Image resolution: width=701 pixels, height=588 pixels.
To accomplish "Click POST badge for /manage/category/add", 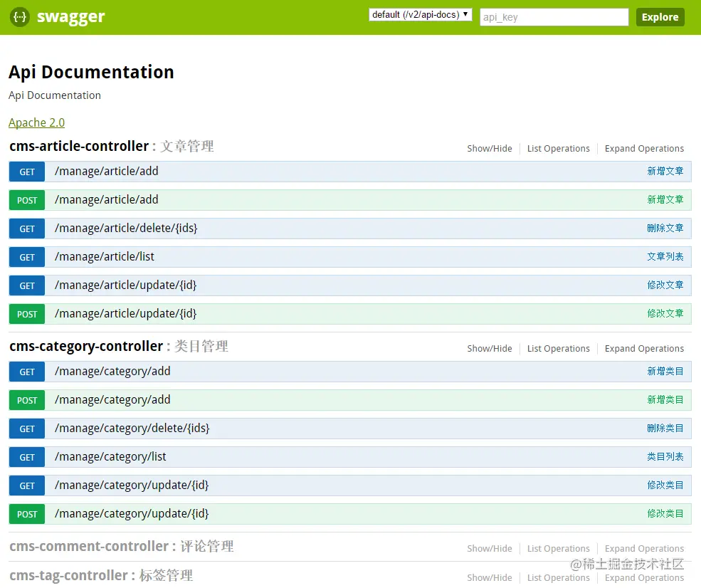I will 27,400.
